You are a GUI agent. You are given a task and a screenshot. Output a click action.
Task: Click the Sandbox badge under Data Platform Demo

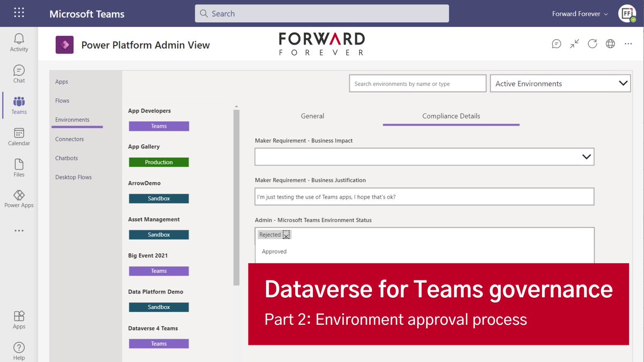pos(159,307)
